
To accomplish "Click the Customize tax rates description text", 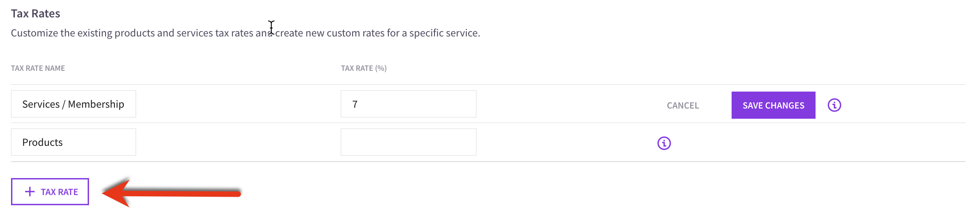I will pos(245,33).
